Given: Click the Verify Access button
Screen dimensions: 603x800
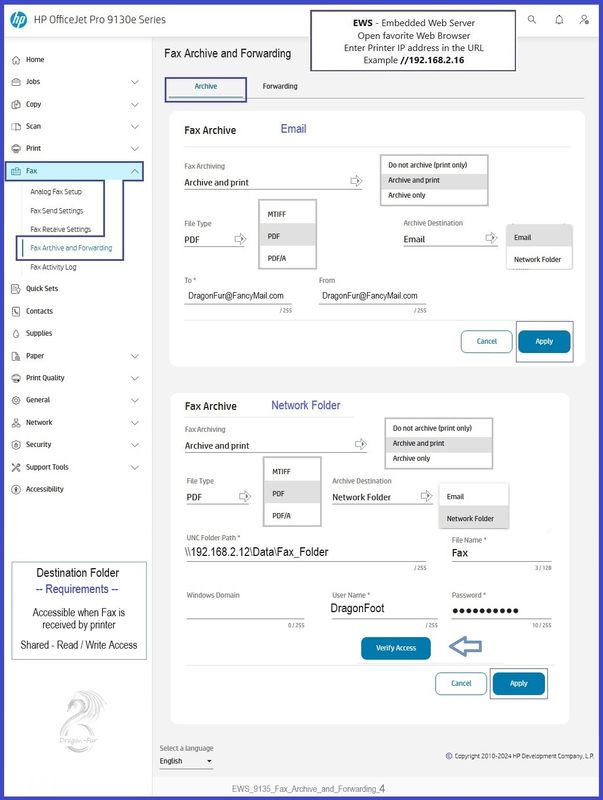Looking at the screenshot, I should [x=396, y=648].
